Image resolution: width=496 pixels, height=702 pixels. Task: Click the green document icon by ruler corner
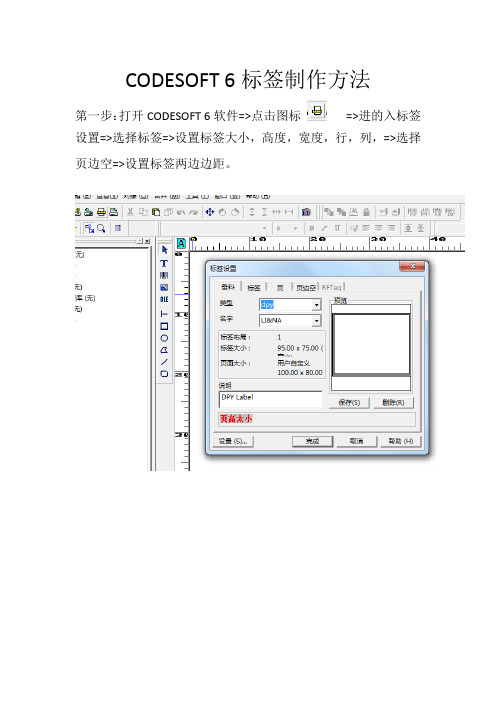[181, 243]
